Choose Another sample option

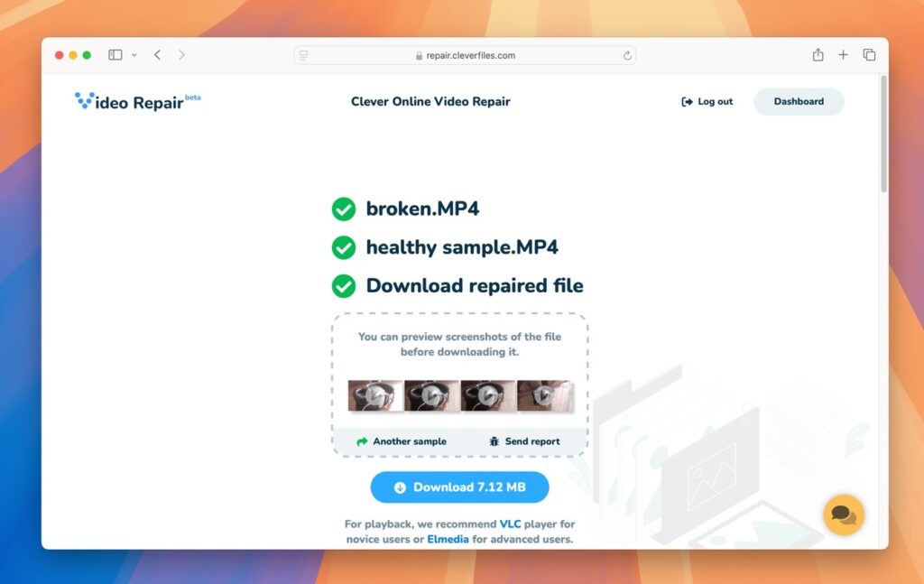(401, 441)
